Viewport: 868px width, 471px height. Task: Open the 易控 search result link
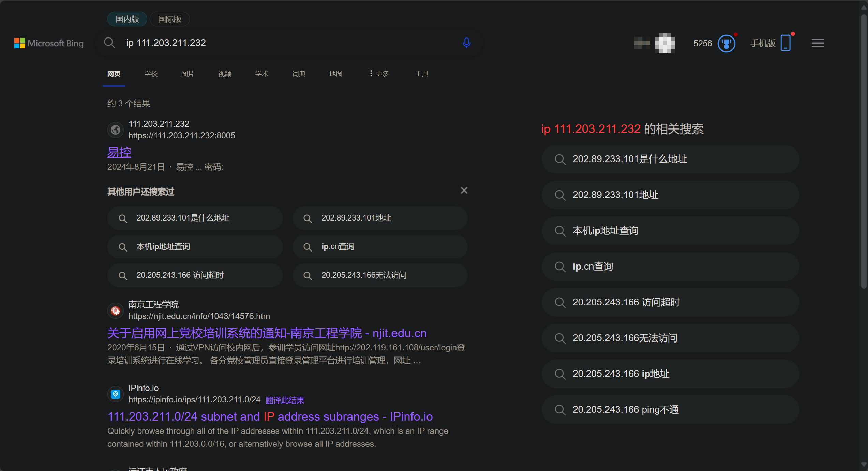(x=119, y=152)
